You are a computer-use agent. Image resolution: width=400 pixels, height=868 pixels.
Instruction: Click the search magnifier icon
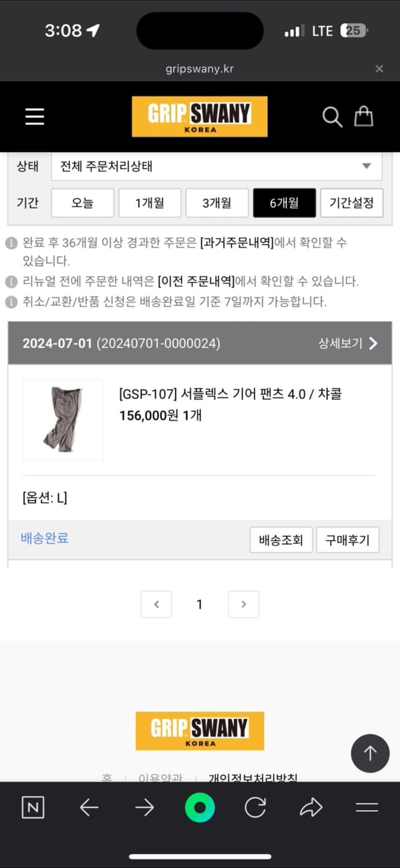point(332,117)
